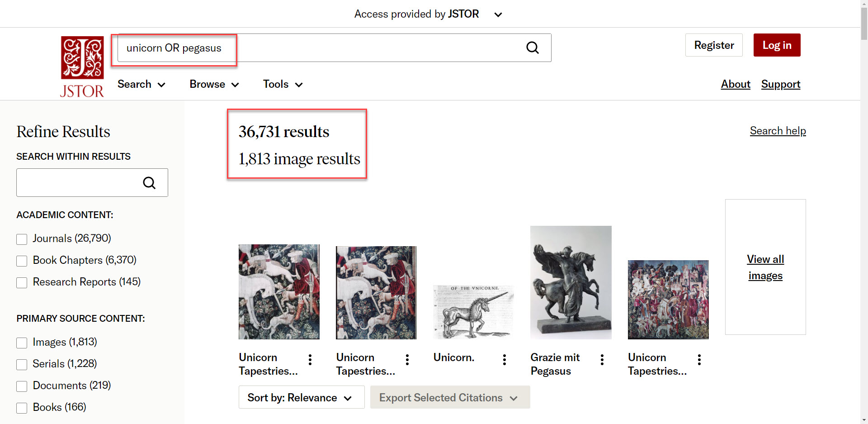Follow the View all images link
Screen dimensions: 868x424
click(765, 267)
